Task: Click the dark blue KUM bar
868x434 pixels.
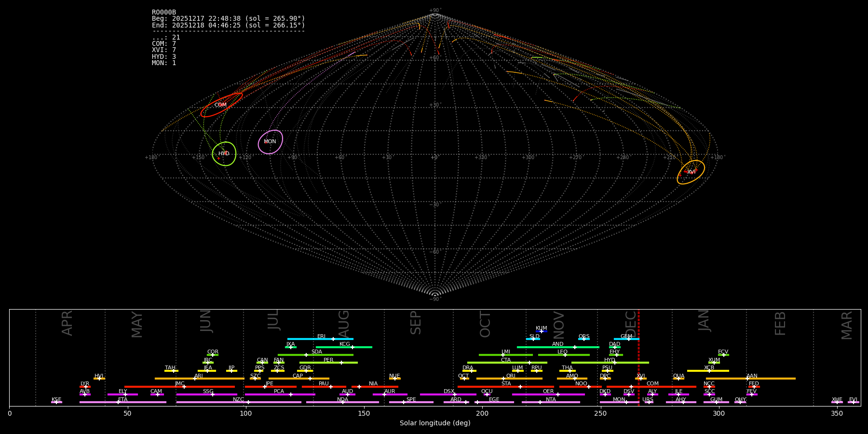Action: (x=542, y=331)
